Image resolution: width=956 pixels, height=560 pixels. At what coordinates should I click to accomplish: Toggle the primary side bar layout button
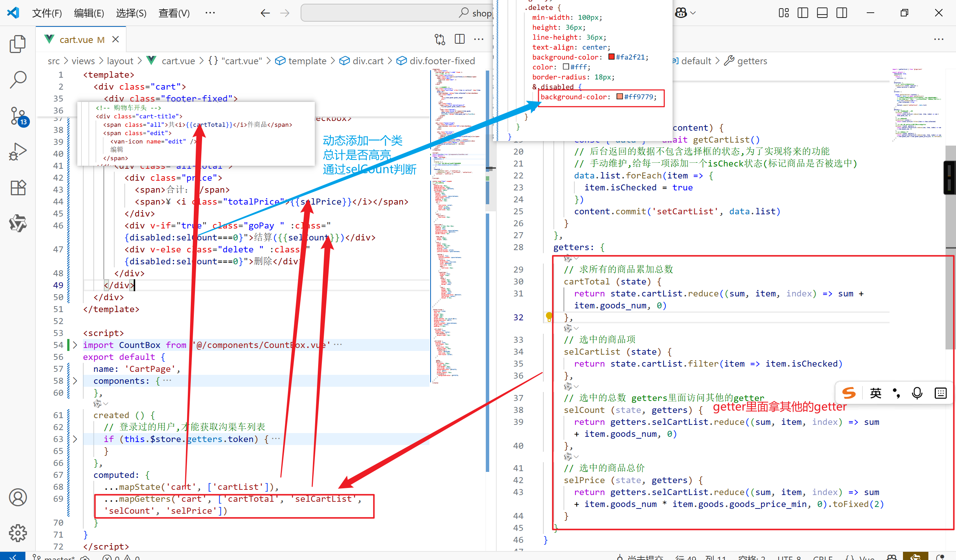(803, 13)
